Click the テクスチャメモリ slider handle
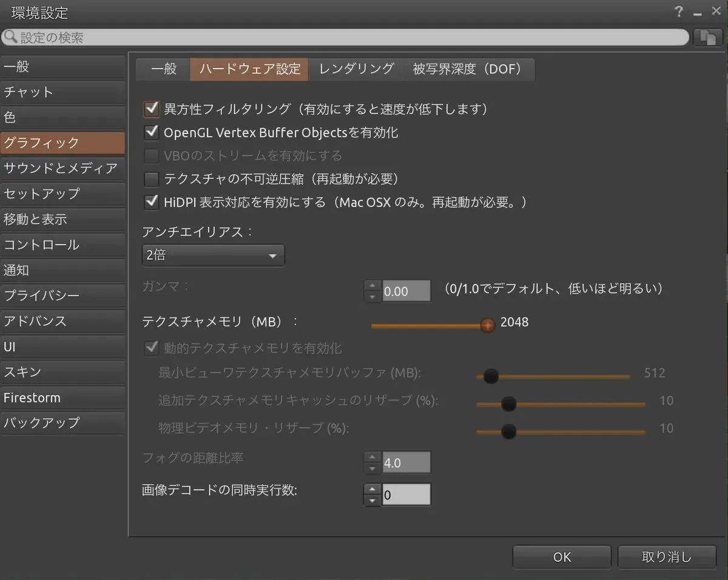 pos(488,325)
